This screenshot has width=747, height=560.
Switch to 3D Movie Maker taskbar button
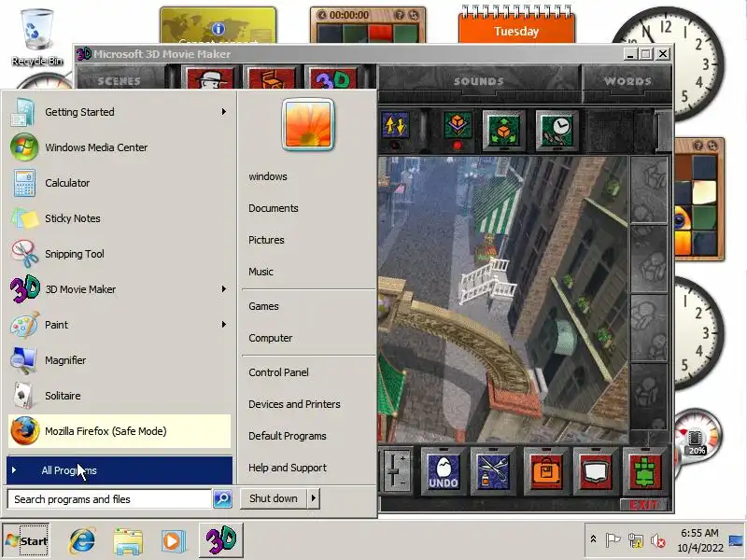click(x=221, y=540)
